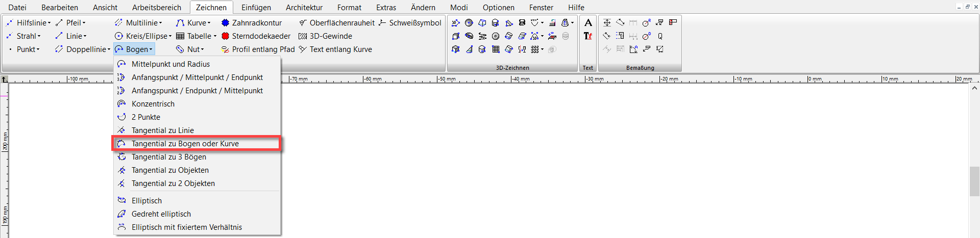Open the Architektur tab
The width and height of the screenshot is (980, 238).
(x=304, y=8)
